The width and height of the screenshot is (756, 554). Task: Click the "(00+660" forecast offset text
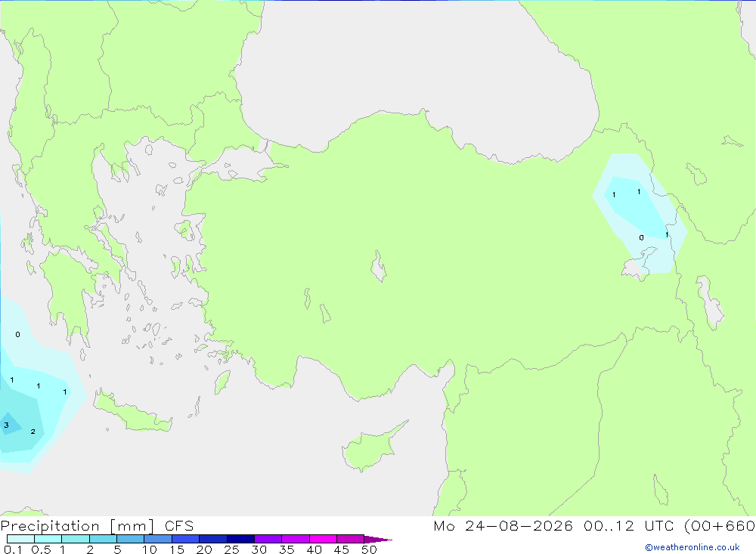[720, 526]
